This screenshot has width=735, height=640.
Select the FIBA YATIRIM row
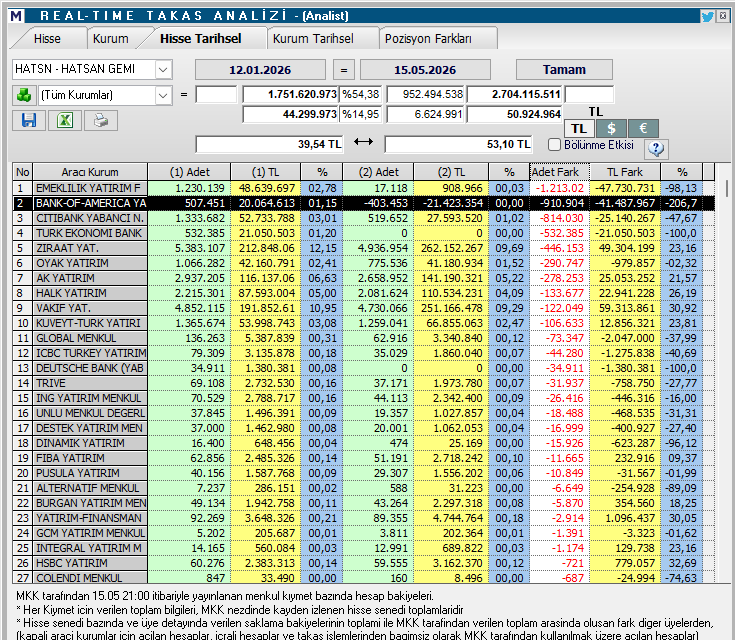pos(363,458)
